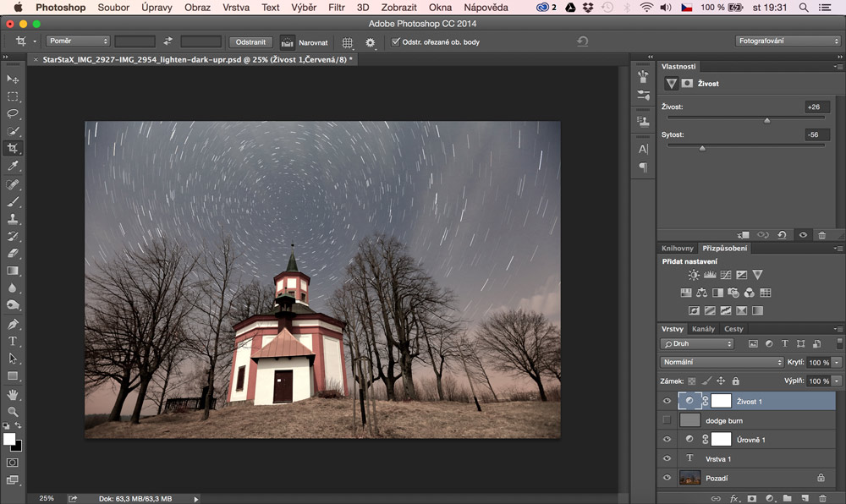This screenshot has width=846, height=504.
Task: Select the Eyedropper tool
Action: [13, 166]
